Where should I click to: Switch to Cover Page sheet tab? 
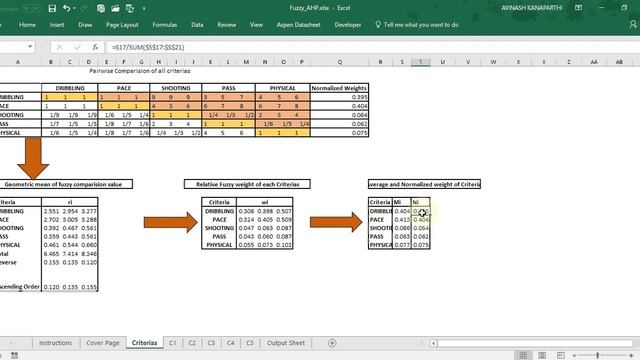click(103, 343)
